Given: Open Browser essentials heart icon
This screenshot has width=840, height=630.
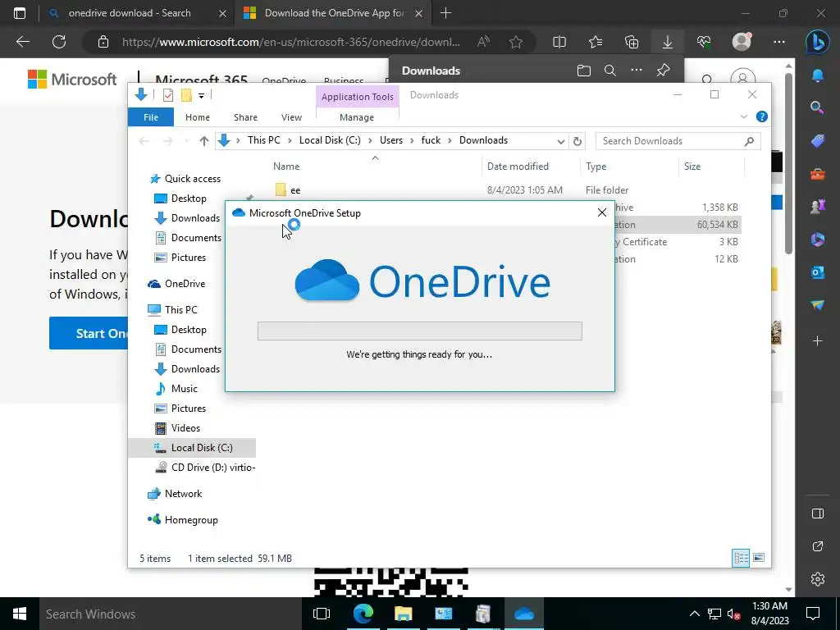Looking at the screenshot, I should [704, 42].
